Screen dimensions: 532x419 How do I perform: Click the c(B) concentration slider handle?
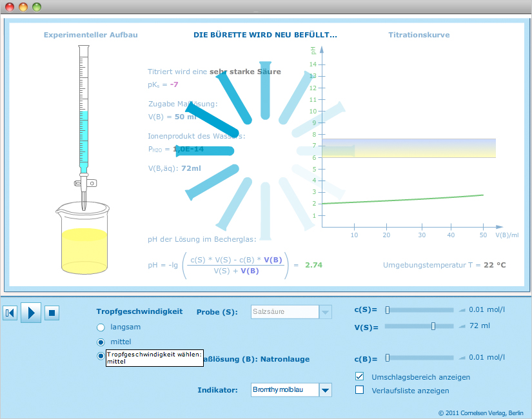pos(388,357)
